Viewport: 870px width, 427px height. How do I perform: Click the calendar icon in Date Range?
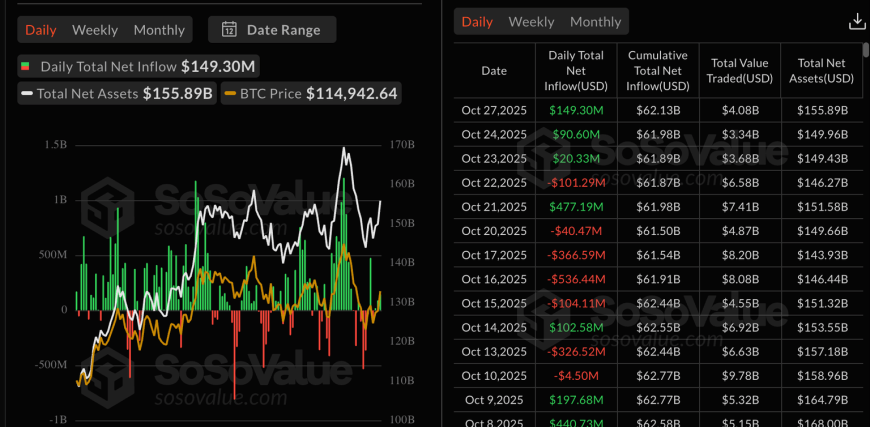[229, 30]
